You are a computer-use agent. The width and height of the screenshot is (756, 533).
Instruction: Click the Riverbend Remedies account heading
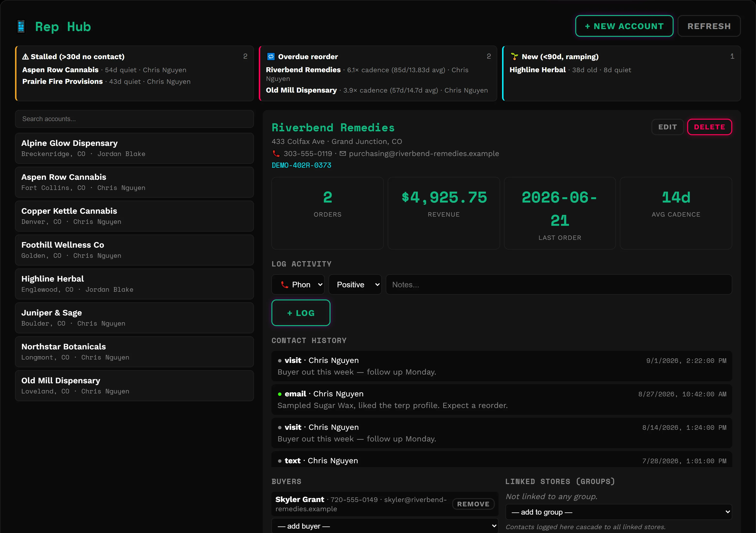pyautogui.click(x=333, y=127)
